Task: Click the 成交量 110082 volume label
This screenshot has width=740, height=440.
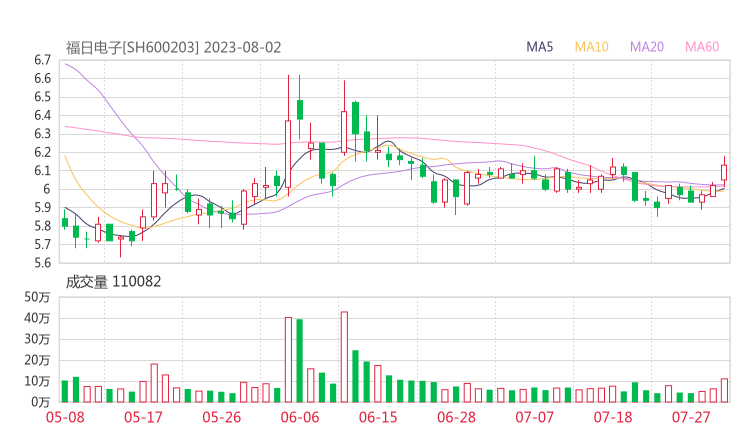Action: [x=113, y=282]
